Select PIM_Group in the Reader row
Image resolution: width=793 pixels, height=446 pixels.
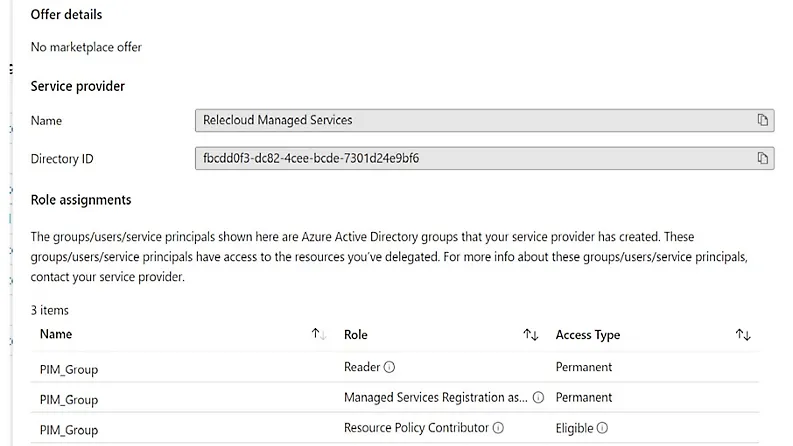(69, 368)
